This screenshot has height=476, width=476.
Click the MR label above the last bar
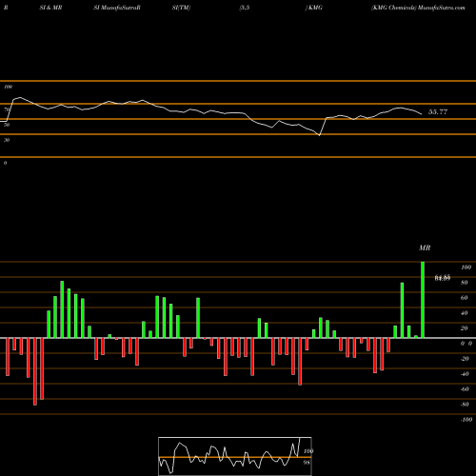[x=425, y=248]
